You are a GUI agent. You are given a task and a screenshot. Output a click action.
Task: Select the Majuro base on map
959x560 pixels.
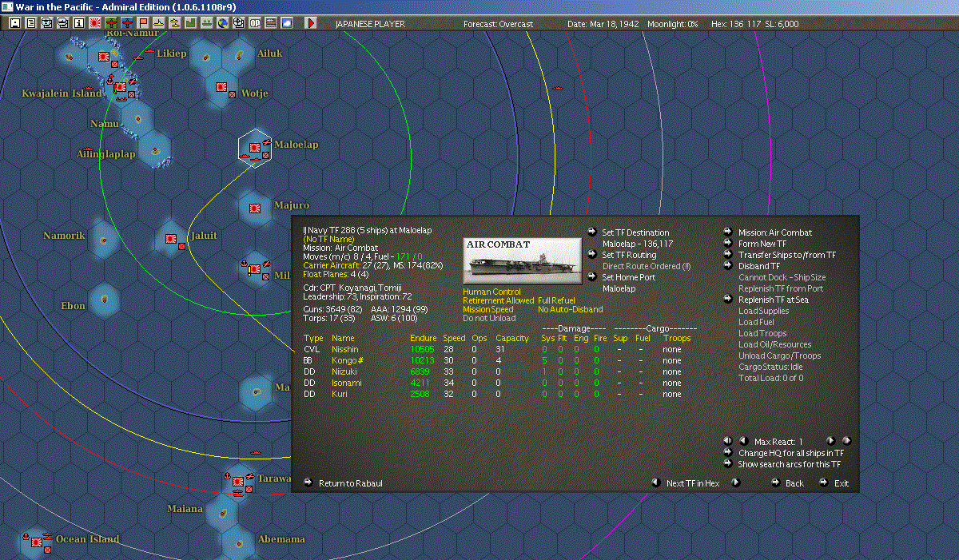pos(256,209)
